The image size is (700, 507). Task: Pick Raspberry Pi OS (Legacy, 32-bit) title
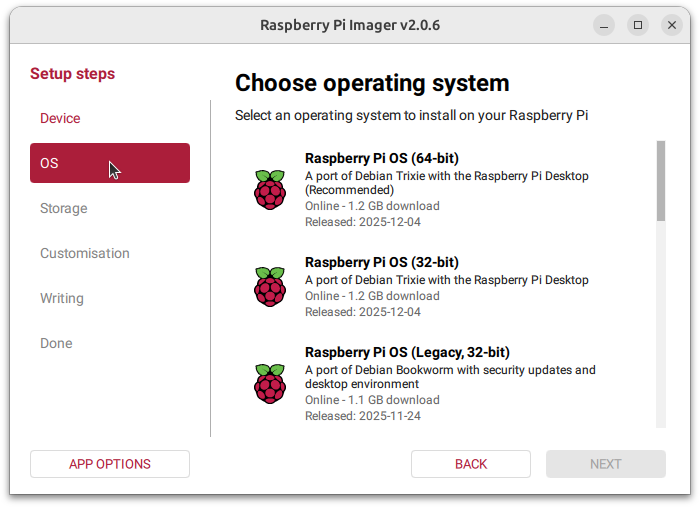(x=407, y=353)
